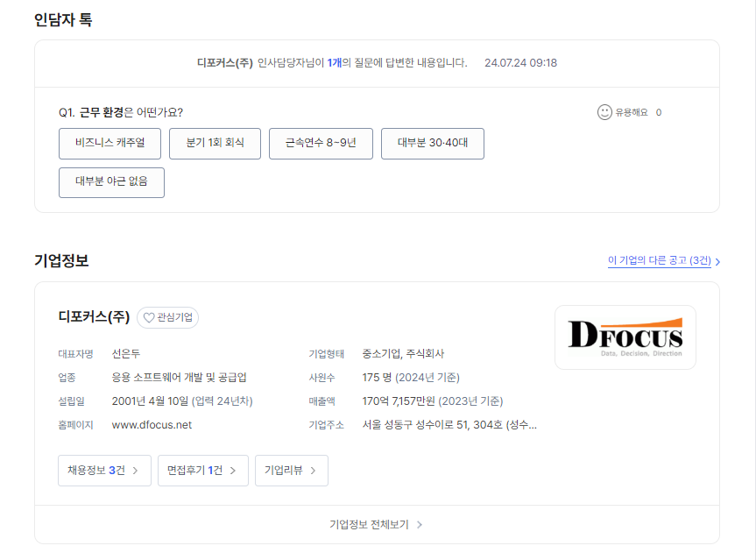Click 디포커스(주) in the answer header

coord(224,63)
